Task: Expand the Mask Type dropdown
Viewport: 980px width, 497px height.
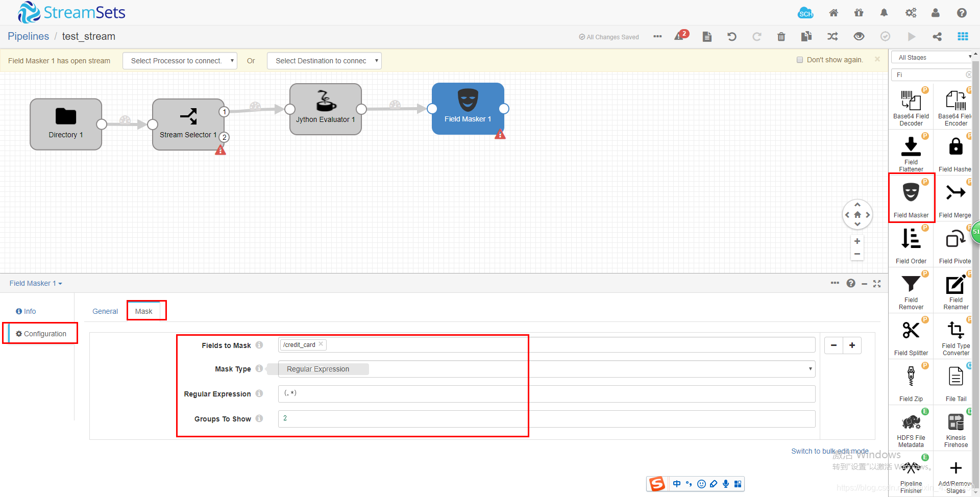Action: 547,369
